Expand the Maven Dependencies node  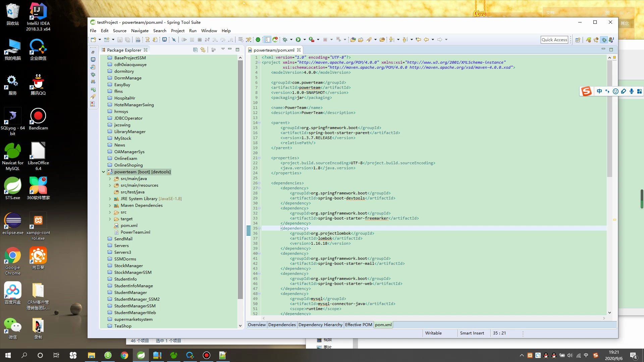pyautogui.click(x=110, y=205)
